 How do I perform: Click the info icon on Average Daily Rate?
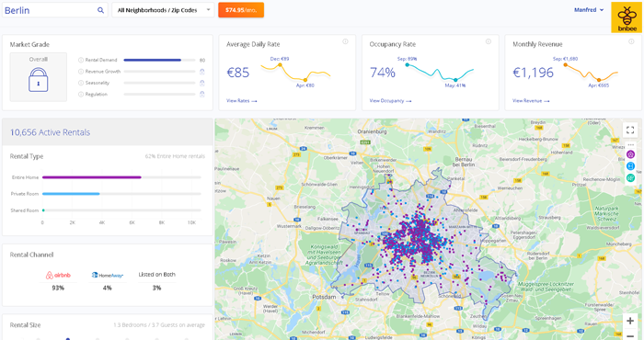(345, 41)
